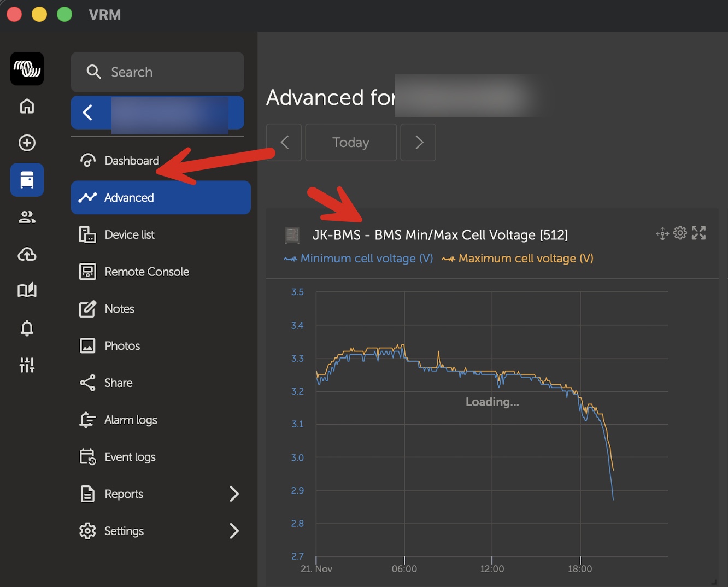
Task: Select the installations camper van icon
Action: [27, 180]
